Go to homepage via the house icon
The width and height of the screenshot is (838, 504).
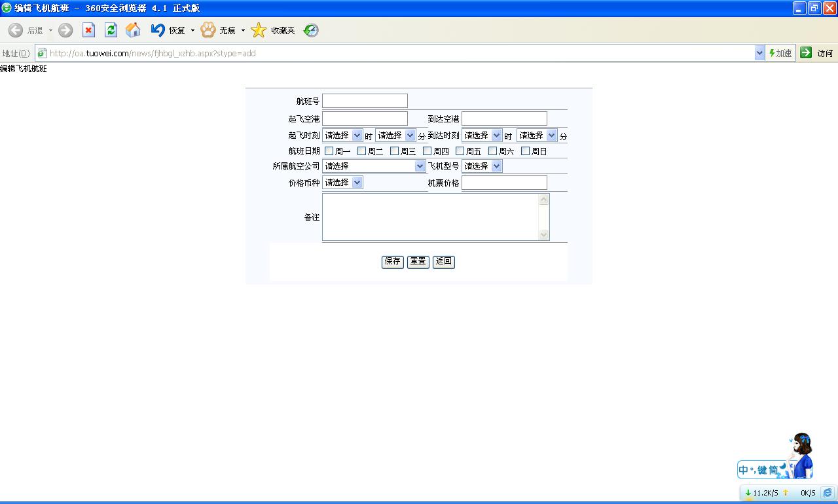pos(133,30)
